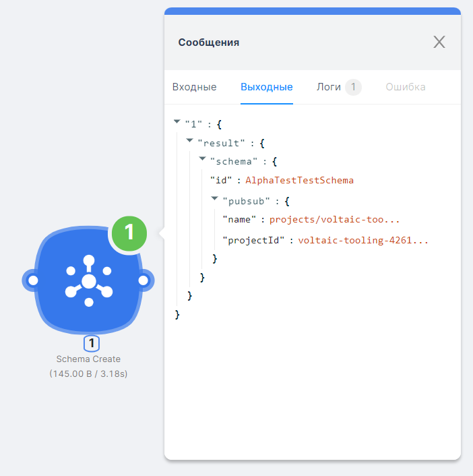The height and width of the screenshot is (476, 473).
Task: Click the 145.00 B / 3.18s stats text
Action: (x=88, y=374)
